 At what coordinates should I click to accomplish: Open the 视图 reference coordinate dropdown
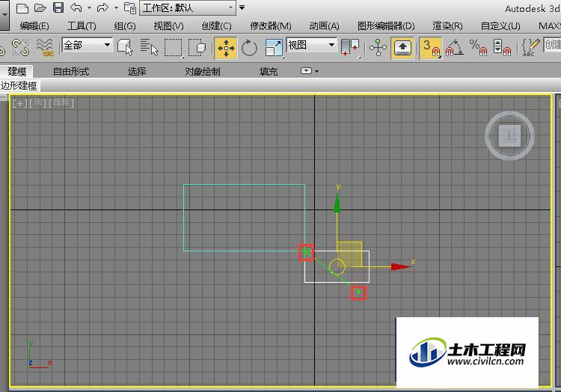point(311,45)
